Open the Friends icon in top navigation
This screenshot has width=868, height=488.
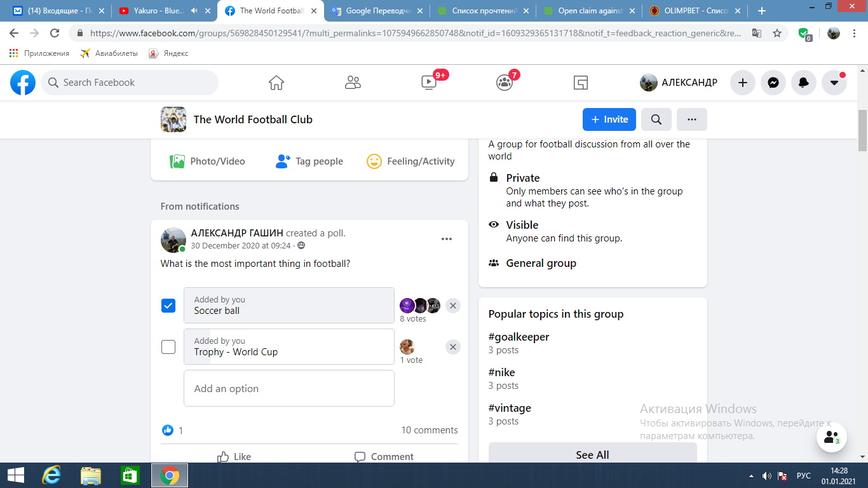coord(353,83)
